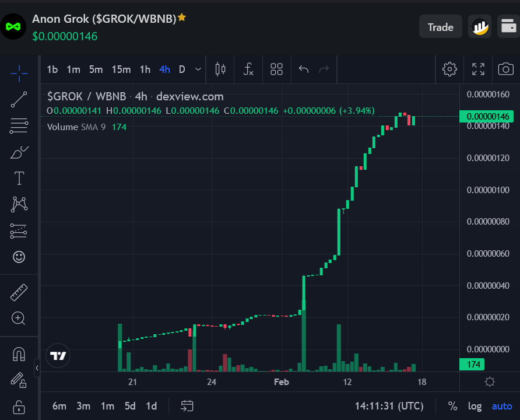Image resolution: width=520 pixels, height=420 pixels.
Task: Open the go to date calendar
Action: click(187, 406)
